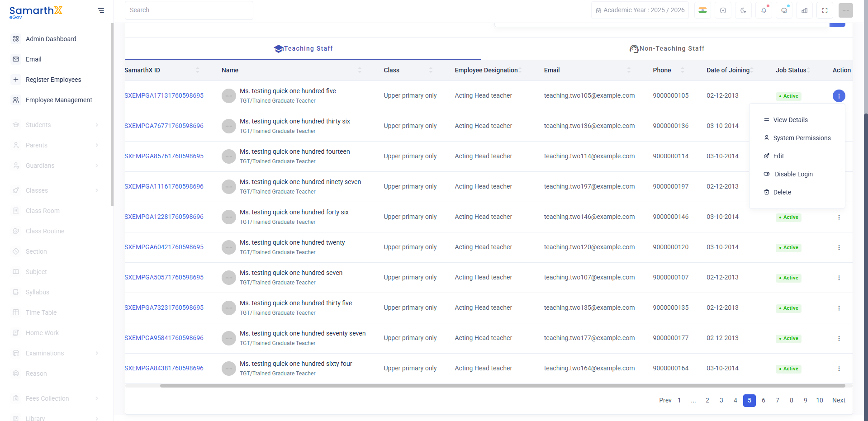Open action menu for employee hundred twenty
Viewport: 868px width, 421px height.
click(x=839, y=247)
